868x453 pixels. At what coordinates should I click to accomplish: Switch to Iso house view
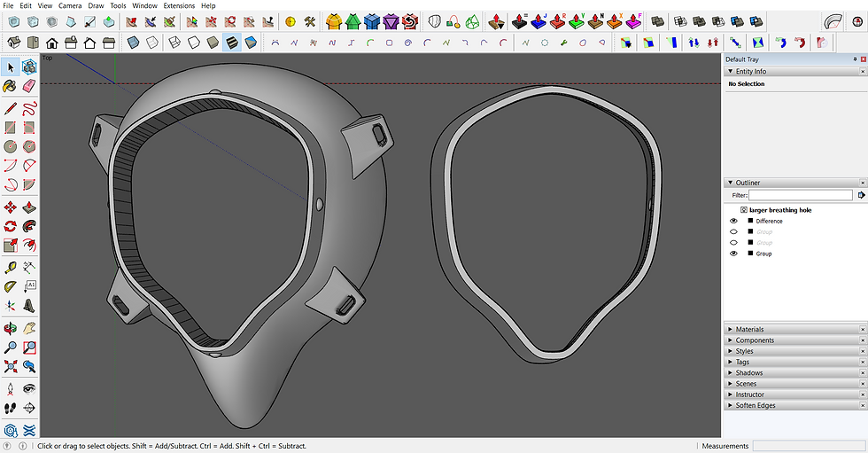click(x=14, y=42)
